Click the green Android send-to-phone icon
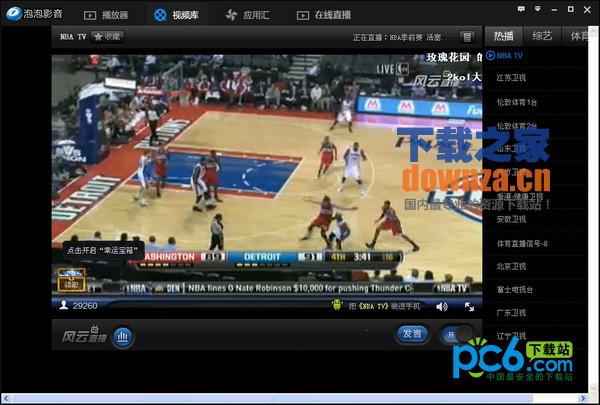600x405 pixels. point(337,305)
